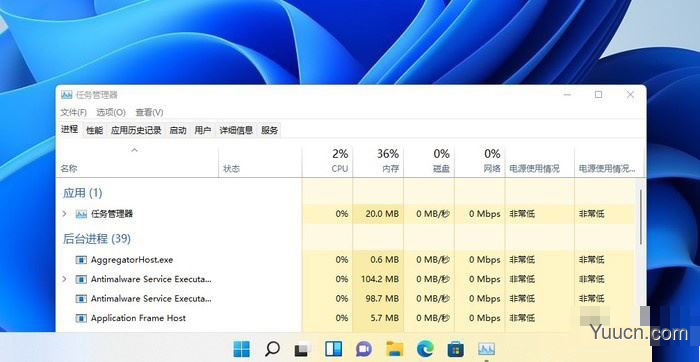Viewport: 700px width, 362px height.
Task: Click the process list vertical scrollbar
Action: click(x=642, y=216)
